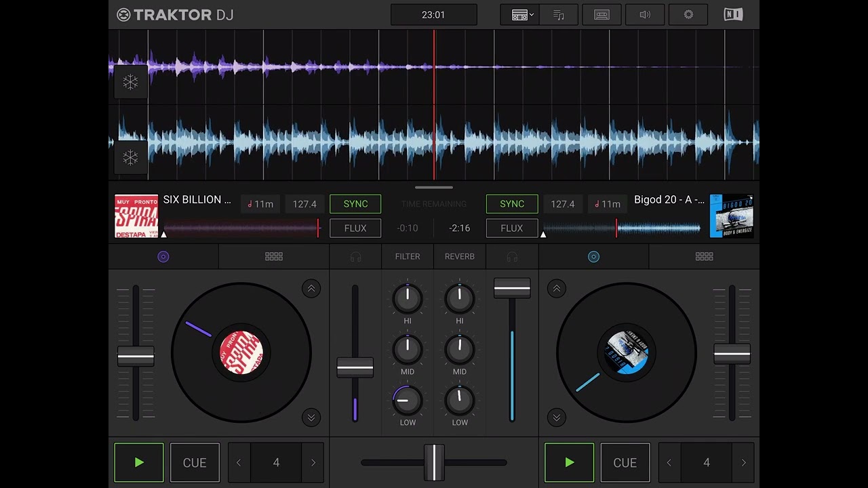Click the right channel LOW knob
868x488 pixels.
pos(460,401)
